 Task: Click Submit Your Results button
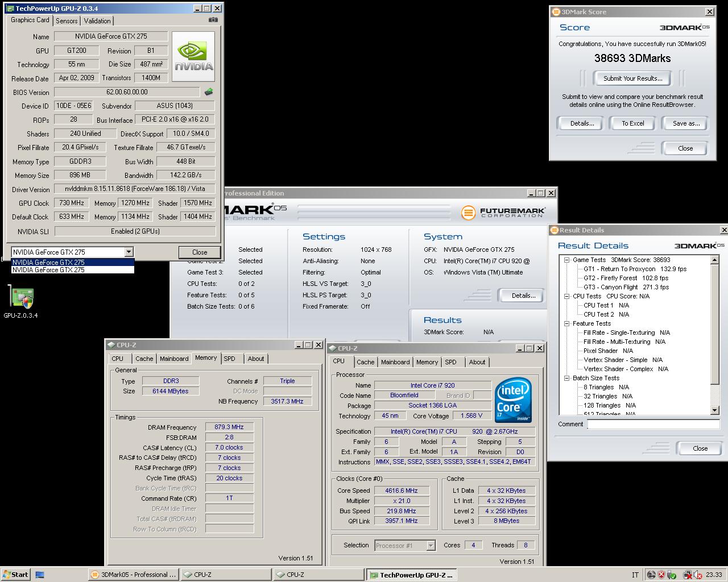[x=632, y=78]
